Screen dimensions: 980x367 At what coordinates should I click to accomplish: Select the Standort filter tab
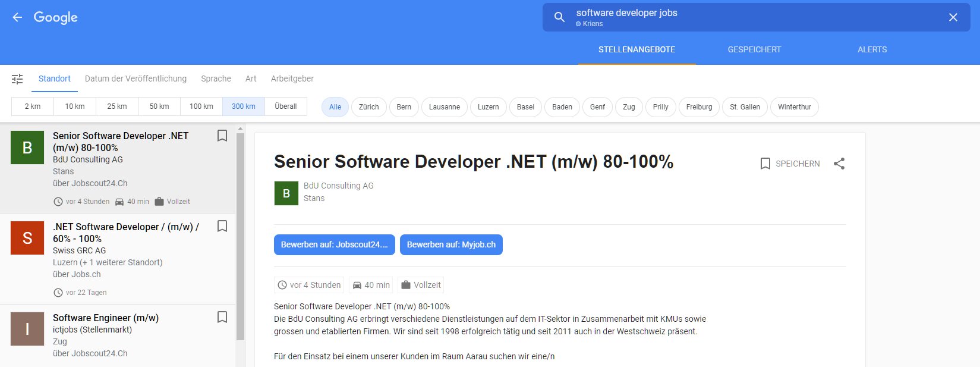coord(55,79)
